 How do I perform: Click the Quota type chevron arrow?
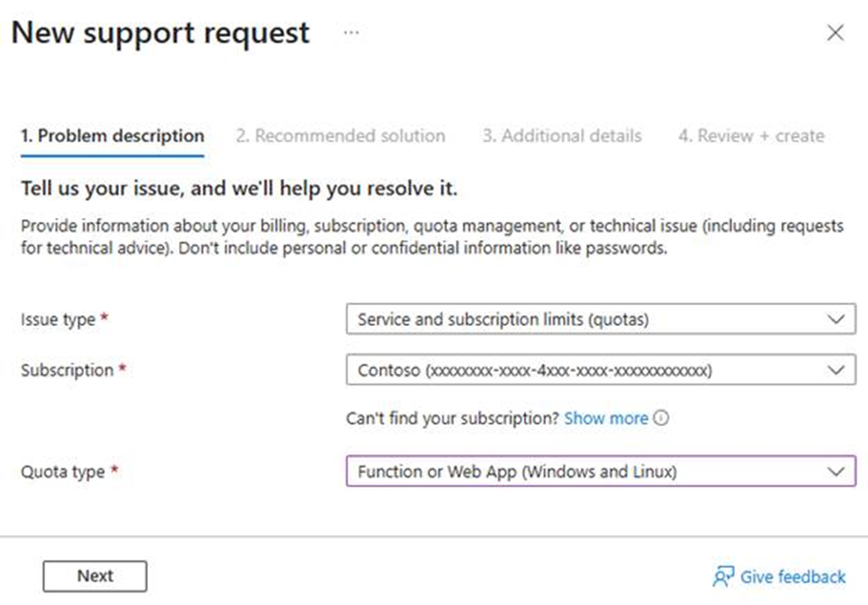point(835,472)
